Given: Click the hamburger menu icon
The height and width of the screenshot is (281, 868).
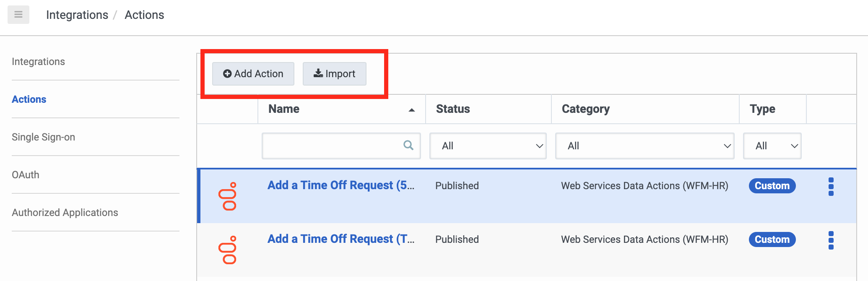Looking at the screenshot, I should point(18,15).
